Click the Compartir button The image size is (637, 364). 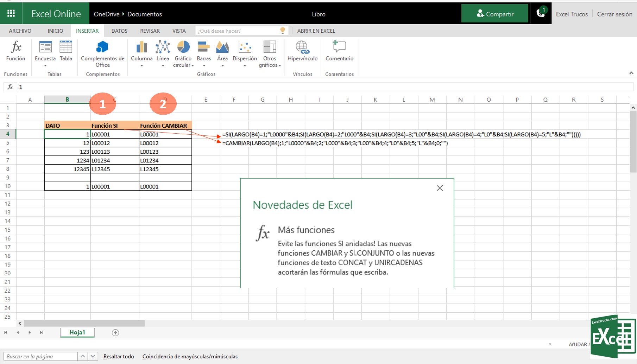point(494,14)
